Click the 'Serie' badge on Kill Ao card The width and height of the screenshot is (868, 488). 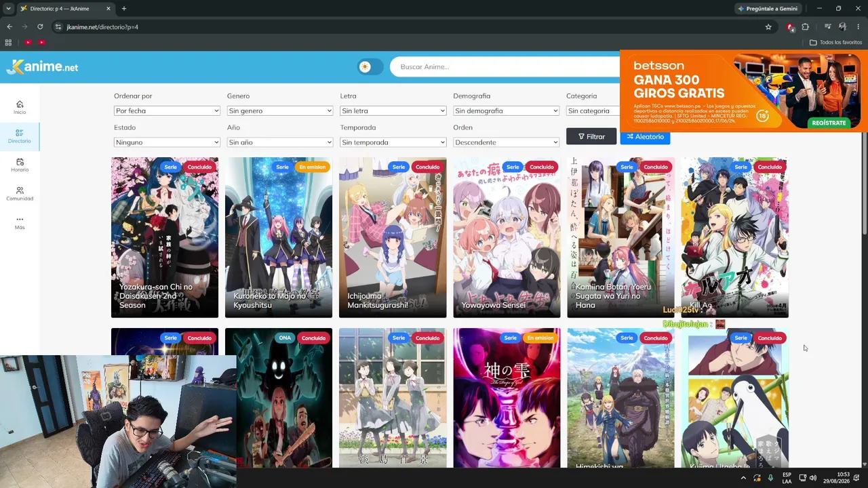pyautogui.click(x=741, y=167)
